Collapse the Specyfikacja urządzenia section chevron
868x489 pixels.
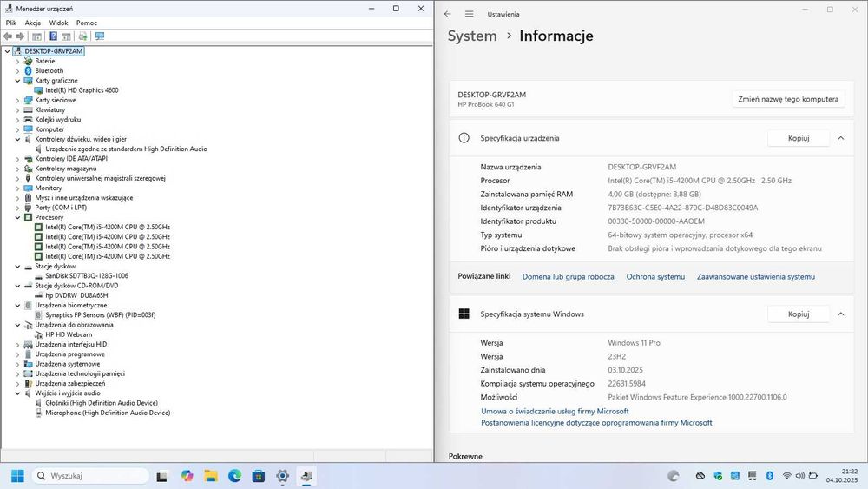tap(841, 138)
